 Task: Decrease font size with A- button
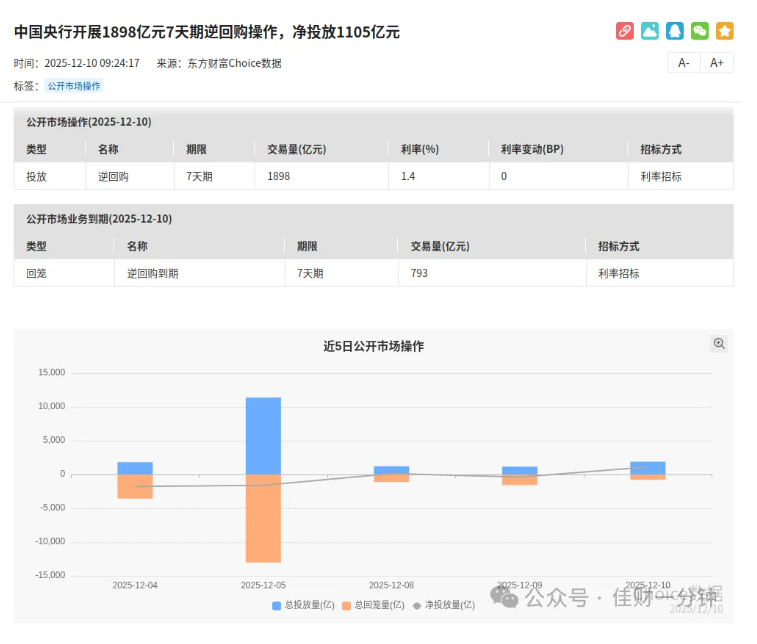click(684, 63)
